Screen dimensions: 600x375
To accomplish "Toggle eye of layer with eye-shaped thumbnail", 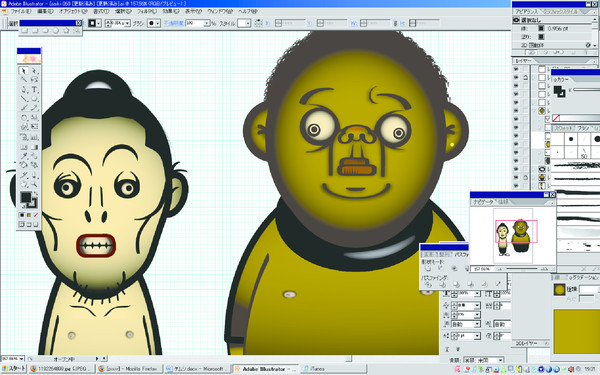I will click(516, 169).
